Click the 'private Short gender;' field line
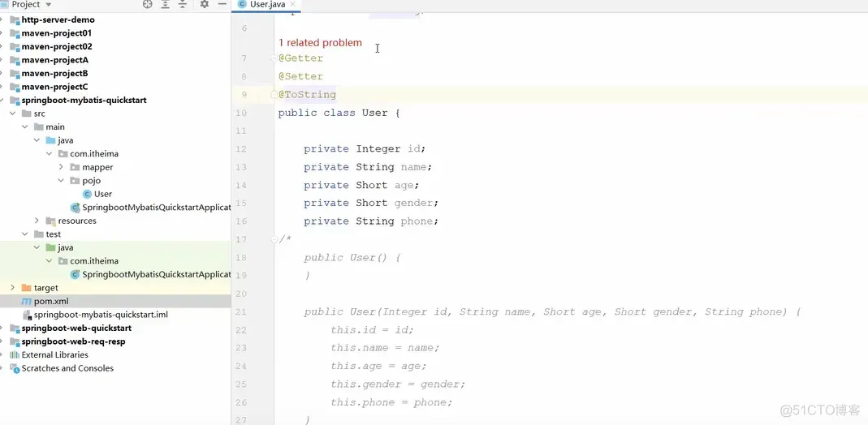 371,203
